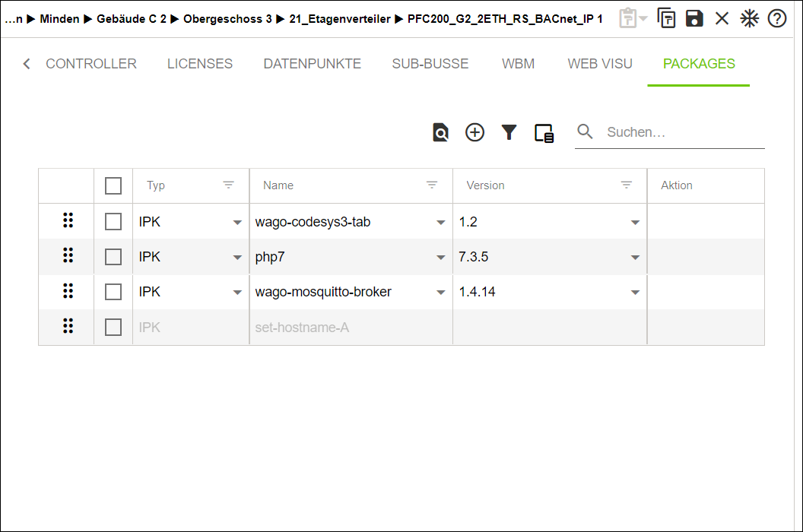The image size is (803, 532).
Task: Click the snowflake freeze icon
Action: point(750,18)
